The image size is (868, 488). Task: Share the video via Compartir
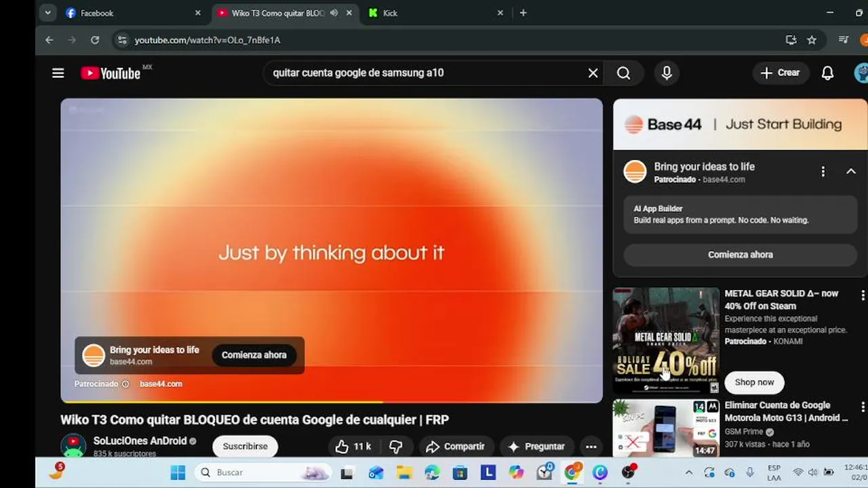tap(455, 446)
